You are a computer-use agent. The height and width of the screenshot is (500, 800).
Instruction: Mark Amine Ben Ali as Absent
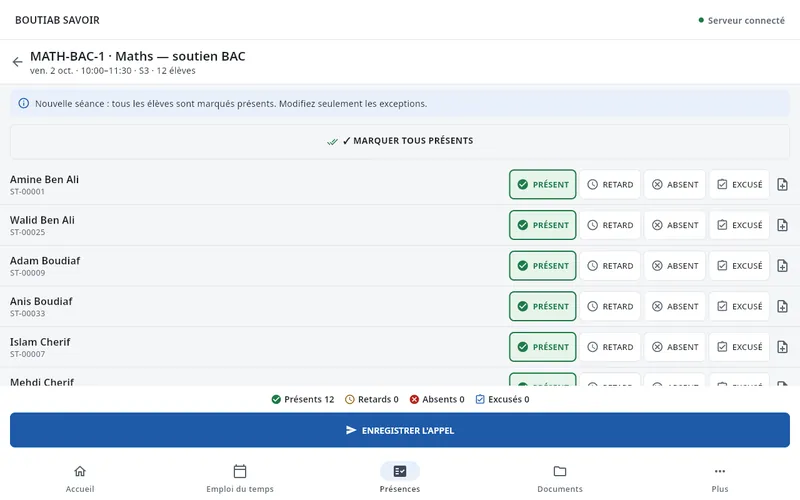coord(674,185)
